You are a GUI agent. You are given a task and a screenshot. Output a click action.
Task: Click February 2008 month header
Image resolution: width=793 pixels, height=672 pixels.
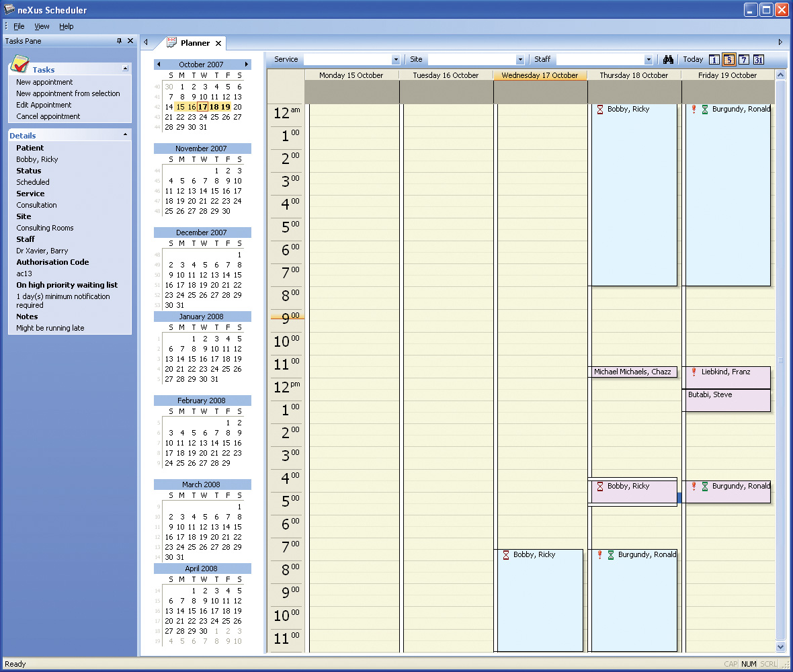(202, 401)
